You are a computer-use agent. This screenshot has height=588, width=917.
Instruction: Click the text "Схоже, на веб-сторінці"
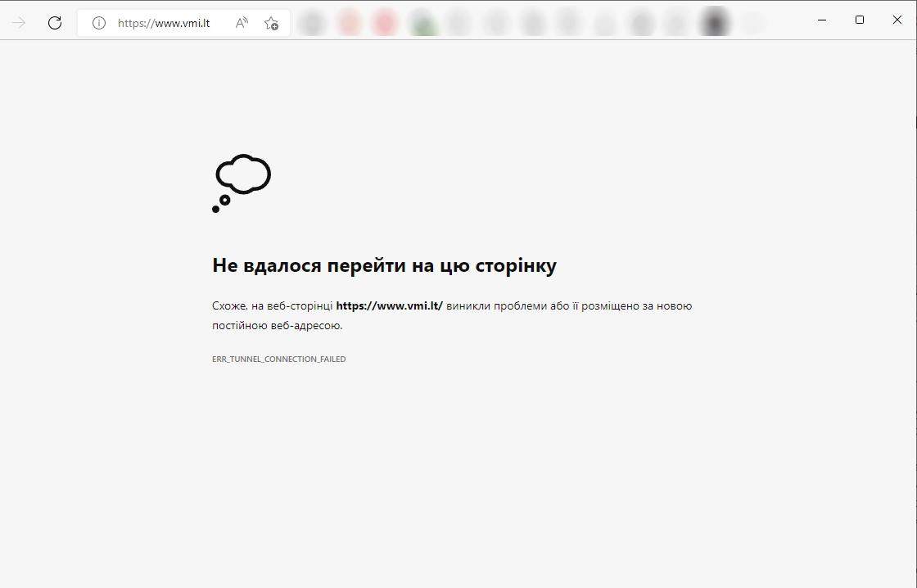[x=273, y=305]
